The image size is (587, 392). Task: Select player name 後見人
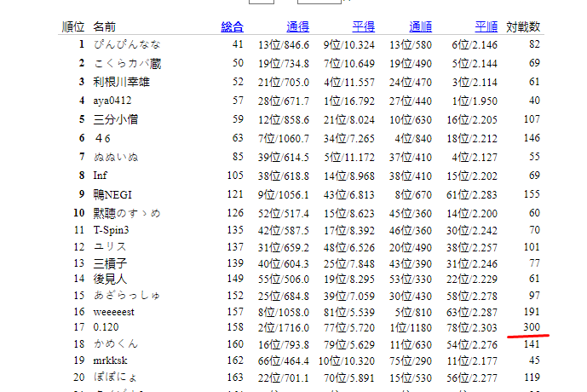(110, 279)
